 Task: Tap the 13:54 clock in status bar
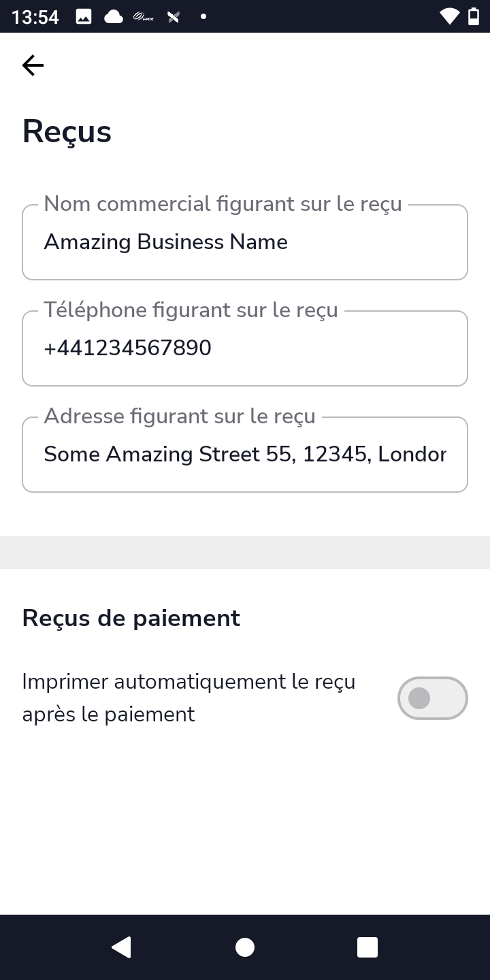tap(35, 17)
